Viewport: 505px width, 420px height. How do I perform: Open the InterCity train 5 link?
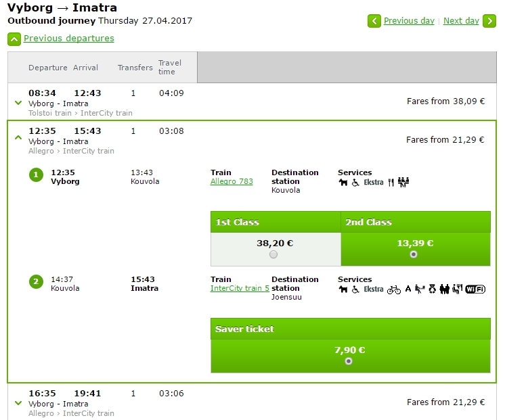240,288
